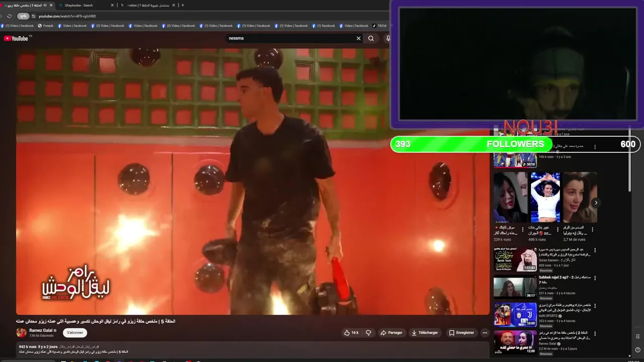This screenshot has height=362, width=644.
Task: Expand the video description box with 942 k vues
Action: (x=253, y=350)
